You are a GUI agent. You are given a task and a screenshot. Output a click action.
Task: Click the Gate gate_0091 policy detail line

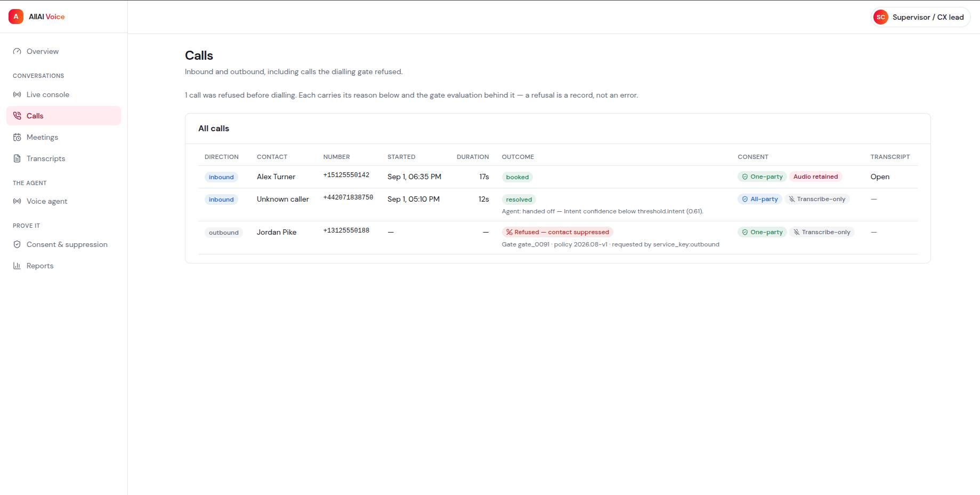point(611,244)
